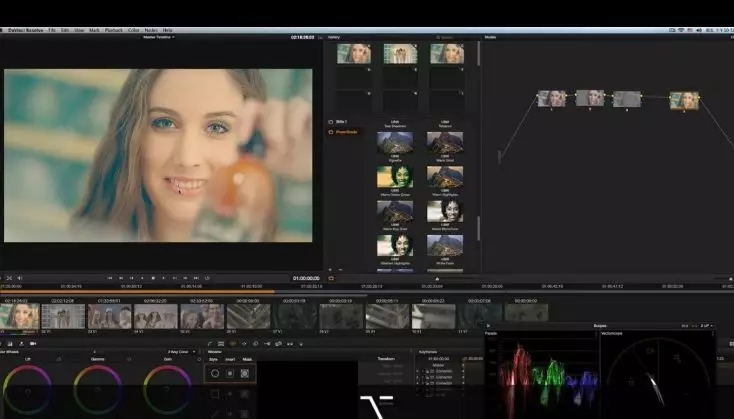Choose the Vignette PowerGrade thumbnail
This screenshot has height=419, width=734.
[395, 143]
